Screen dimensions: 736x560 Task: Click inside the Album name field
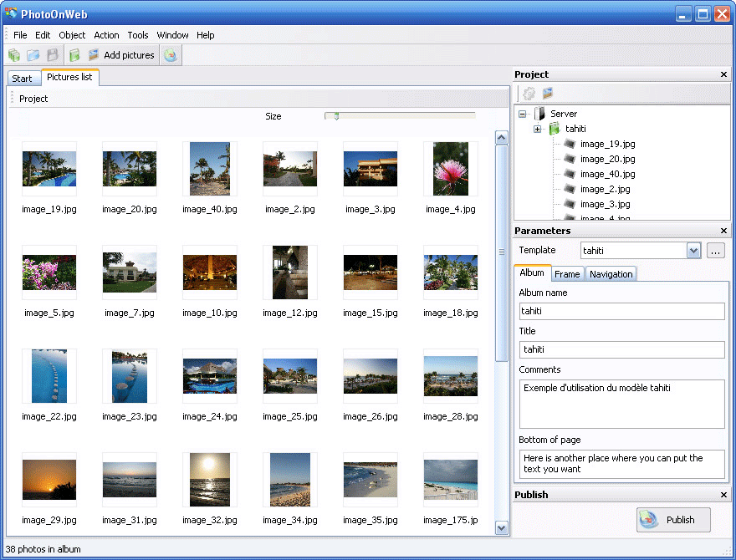point(621,311)
